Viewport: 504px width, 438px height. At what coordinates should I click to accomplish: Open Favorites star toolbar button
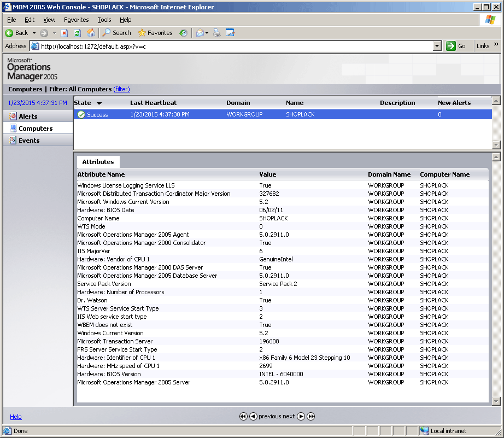click(x=155, y=33)
